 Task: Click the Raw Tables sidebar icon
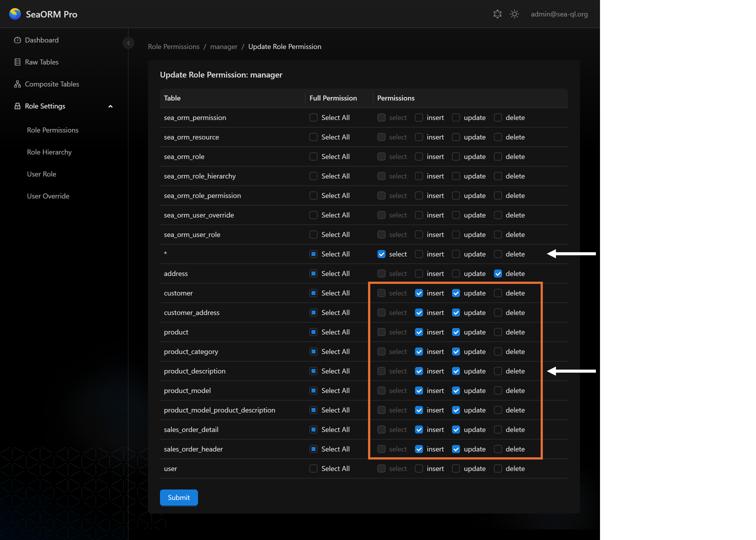(x=17, y=62)
